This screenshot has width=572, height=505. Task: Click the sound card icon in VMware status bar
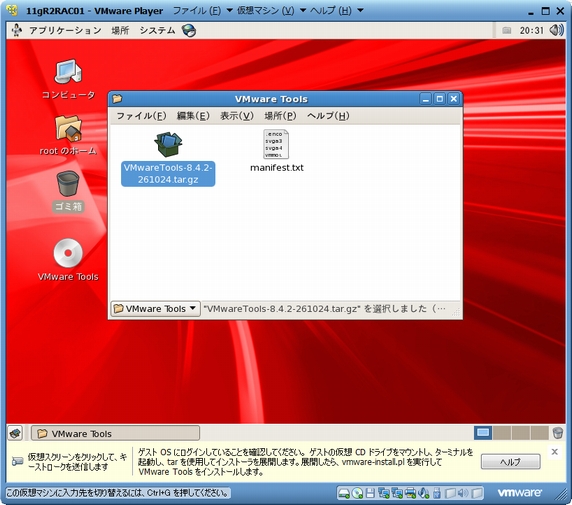pyautogui.click(x=424, y=493)
